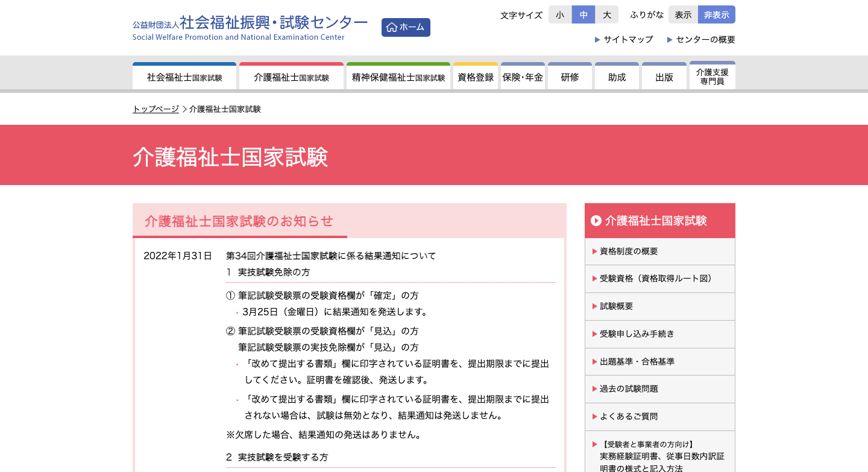Click the 1 実技試験免除の方 subheading
868x472 pixels.
(268, 272)
